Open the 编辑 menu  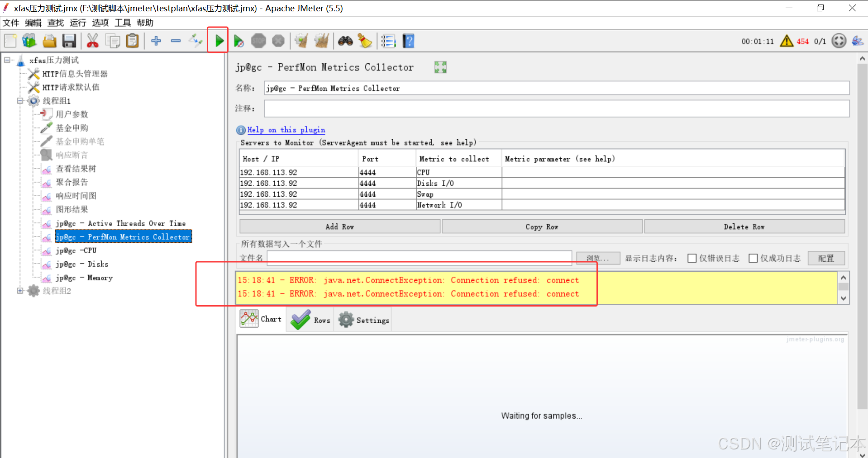(33, 23)
